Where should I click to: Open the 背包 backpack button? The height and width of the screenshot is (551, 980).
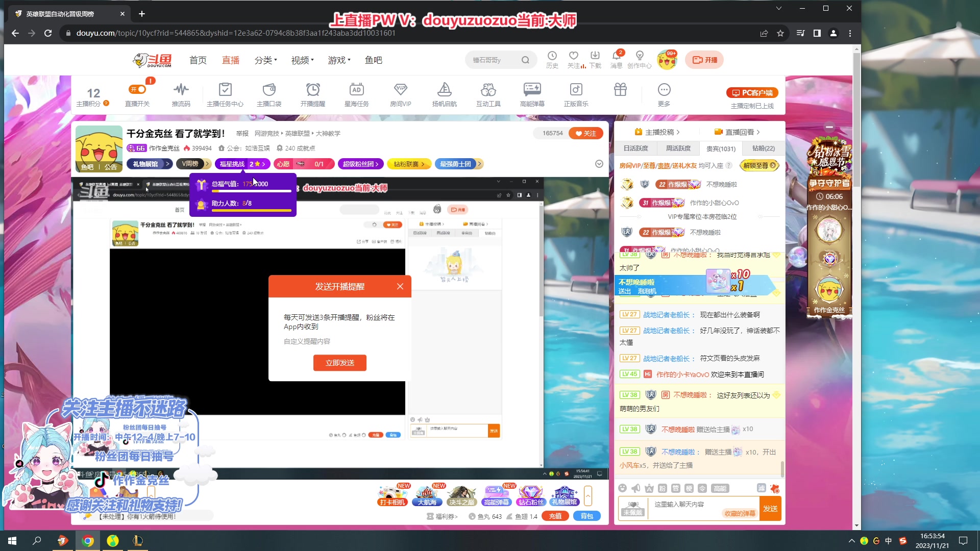pos(587,516)
